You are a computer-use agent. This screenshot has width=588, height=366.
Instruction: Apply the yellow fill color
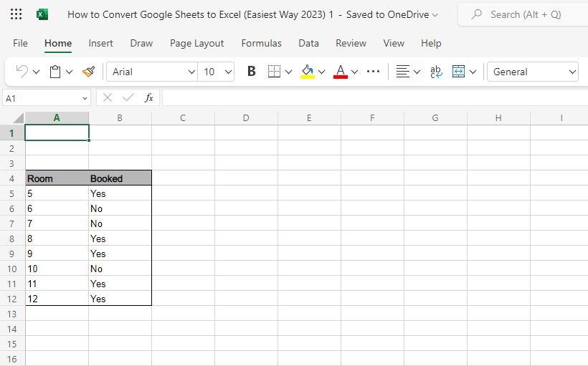tap(308, 72)
